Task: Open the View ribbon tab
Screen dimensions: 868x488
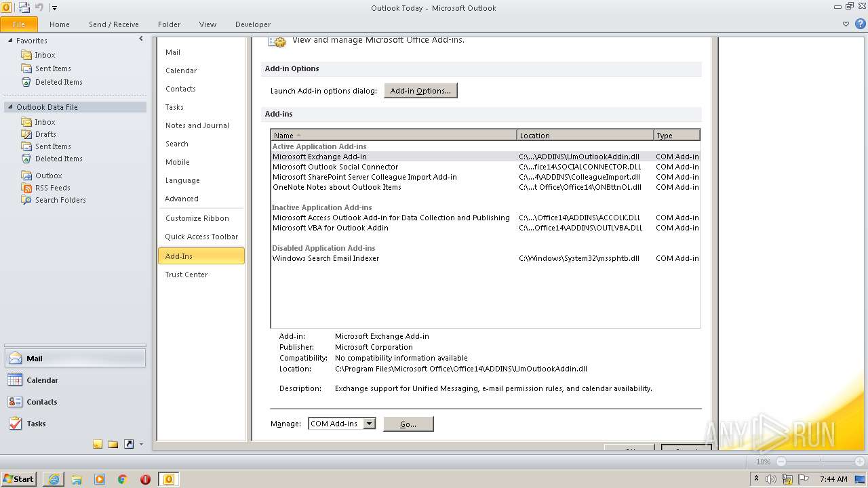Action: [208, 24]
